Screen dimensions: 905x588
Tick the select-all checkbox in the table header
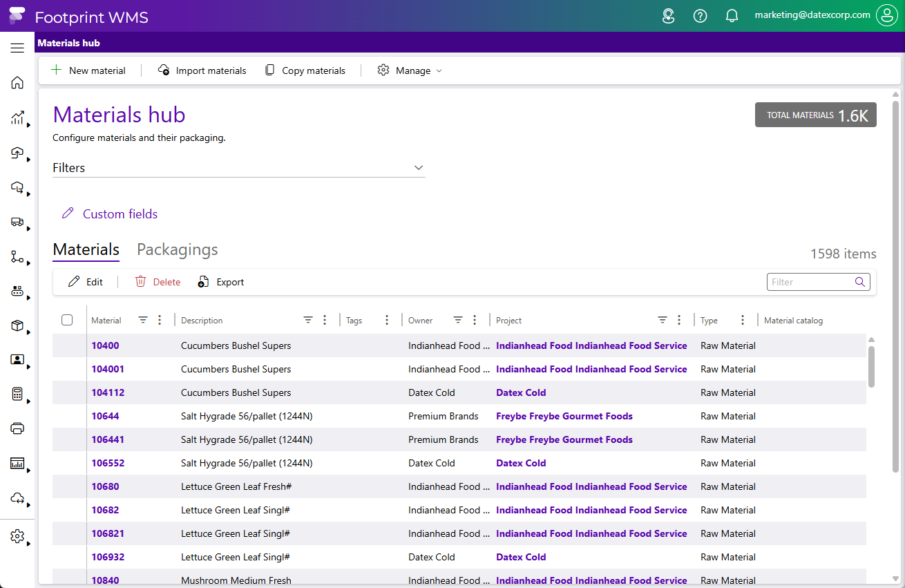[67, 320]
